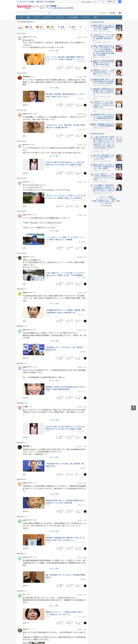This screenshot has height=644, width=138.
Task: Click うーん 107 on kaz******** comment
Action: click(79, 548)
